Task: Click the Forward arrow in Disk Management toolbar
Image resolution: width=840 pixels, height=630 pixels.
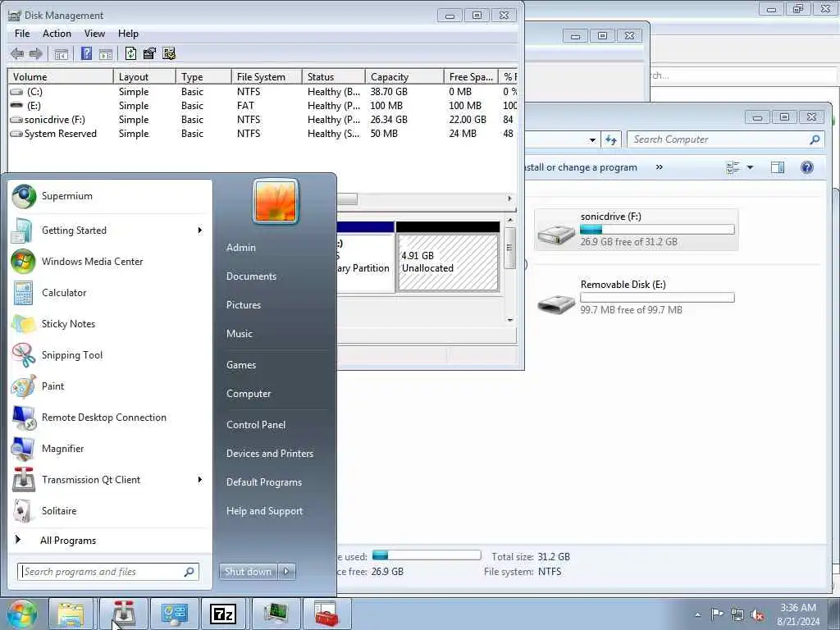Action: 36,53
